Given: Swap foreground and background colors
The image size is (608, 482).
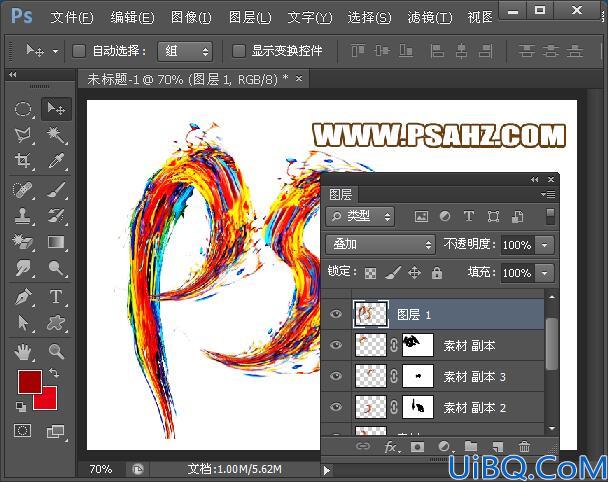Looking at the screenshot, I should pyautogui.click(x=54, y=373).
